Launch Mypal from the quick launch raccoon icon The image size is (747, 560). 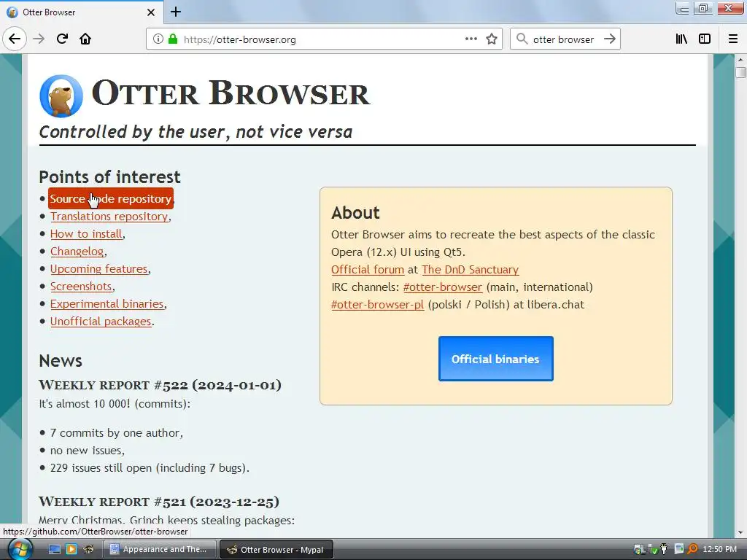point(88,550)
